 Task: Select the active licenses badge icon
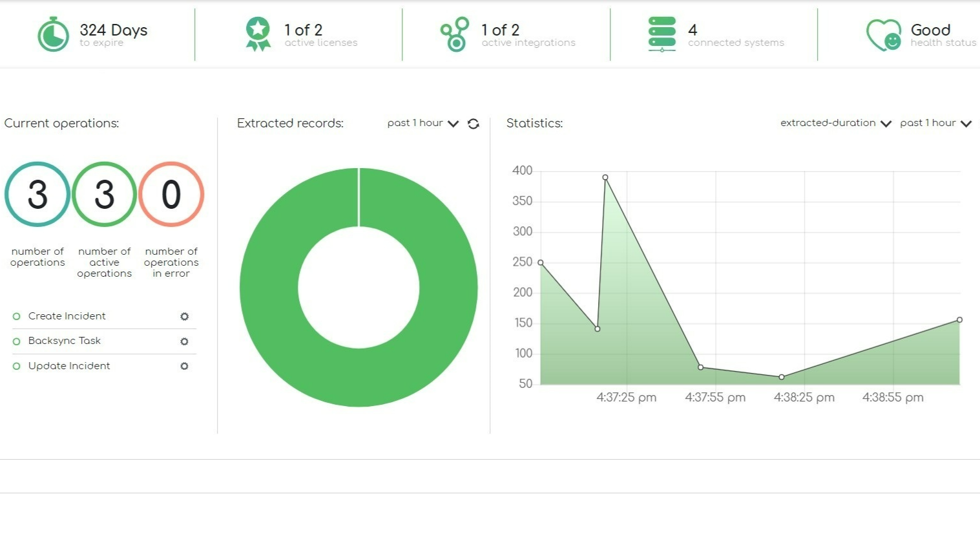257,34
